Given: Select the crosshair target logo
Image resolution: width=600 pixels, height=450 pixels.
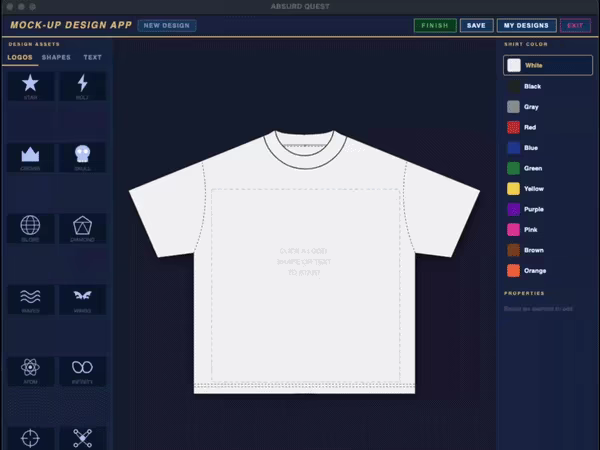Looking at the screenshot, I should point(30,439).
